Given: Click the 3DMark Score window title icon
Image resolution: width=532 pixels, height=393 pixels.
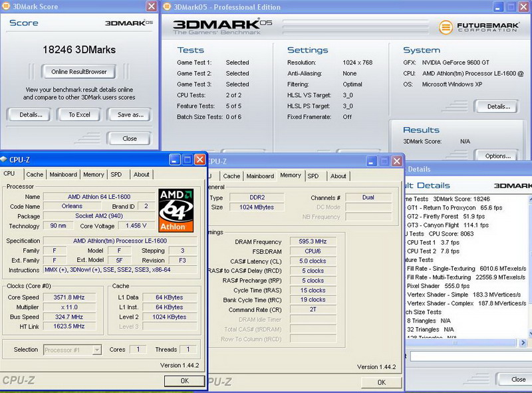Looking at the screenshot, I should (x=6, y=6).
